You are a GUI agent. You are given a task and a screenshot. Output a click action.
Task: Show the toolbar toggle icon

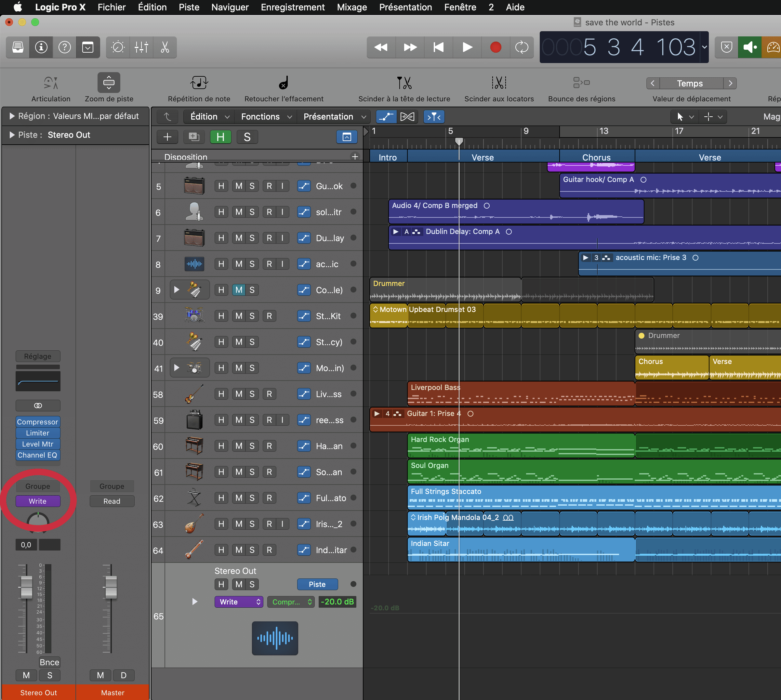(x=88, y=47)
